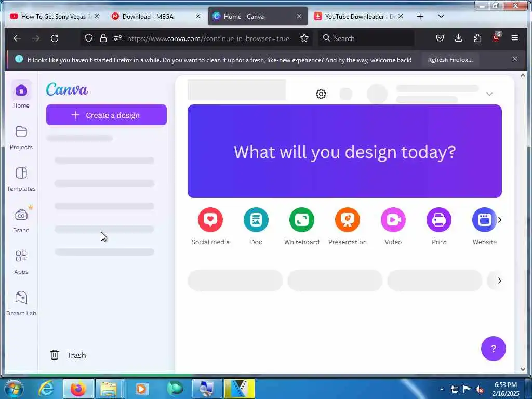Open Templates in the Canva sidebar

tap(21, 179)
